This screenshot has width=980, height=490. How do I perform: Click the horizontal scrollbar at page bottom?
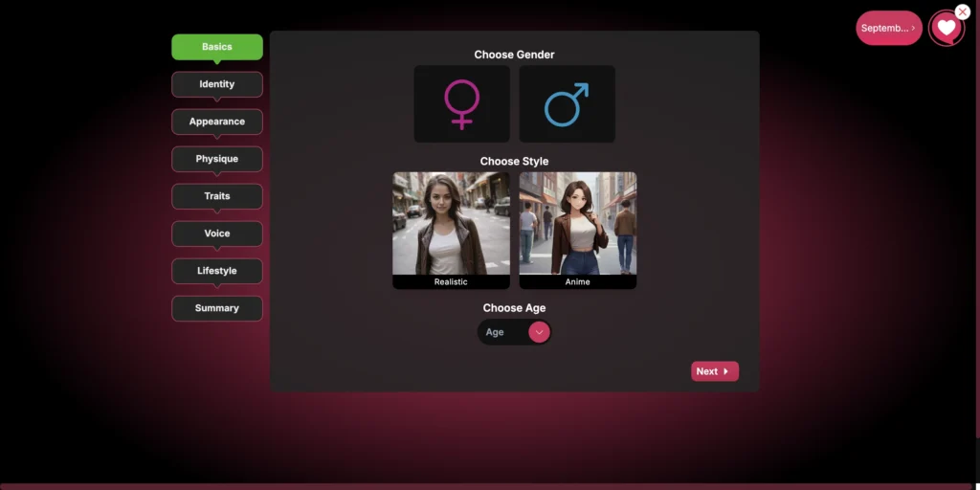[x=479, y=486]
